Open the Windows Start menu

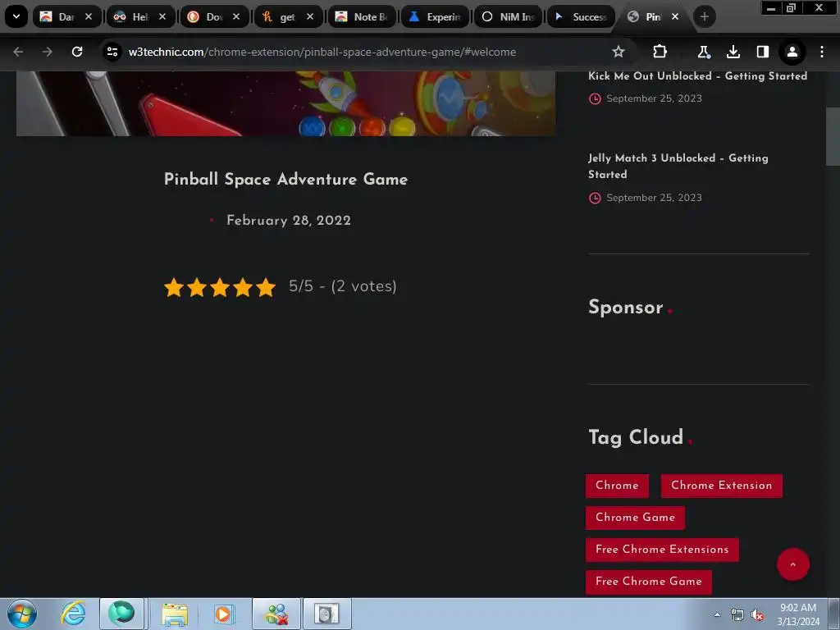(x=22, y=614)
